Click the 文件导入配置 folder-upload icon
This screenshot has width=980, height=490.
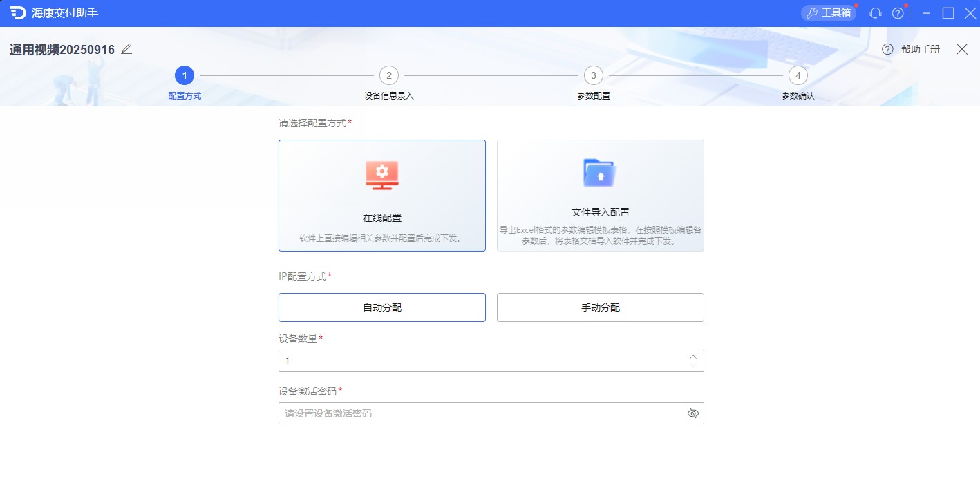click(x=600, y=173)
